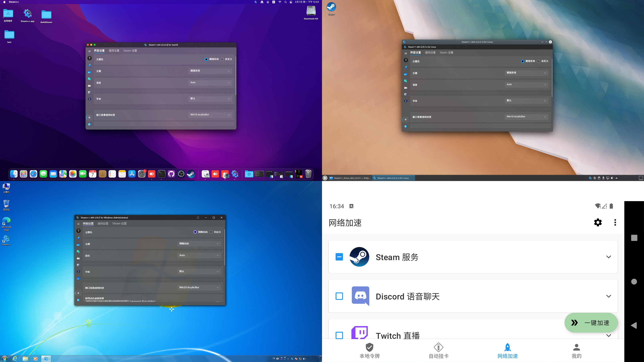Click fullscreen icon in Windows Steam++ title bar
The width and height of the screenshot is (644, 362).
coord(198,218)
